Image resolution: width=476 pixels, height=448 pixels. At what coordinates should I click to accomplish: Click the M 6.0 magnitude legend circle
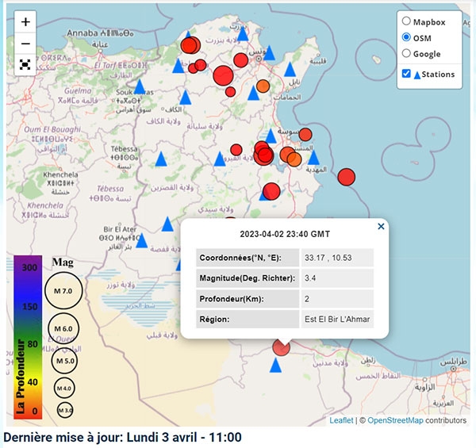click(x=63, y=328)
